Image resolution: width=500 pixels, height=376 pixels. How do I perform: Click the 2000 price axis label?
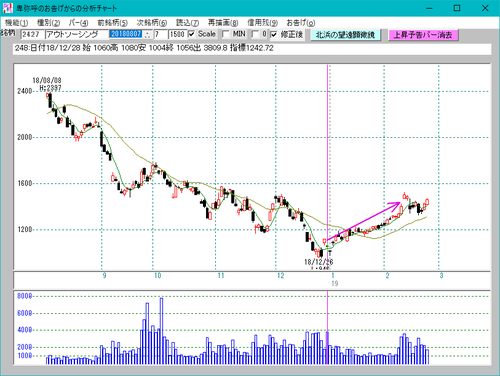point(25,137)
